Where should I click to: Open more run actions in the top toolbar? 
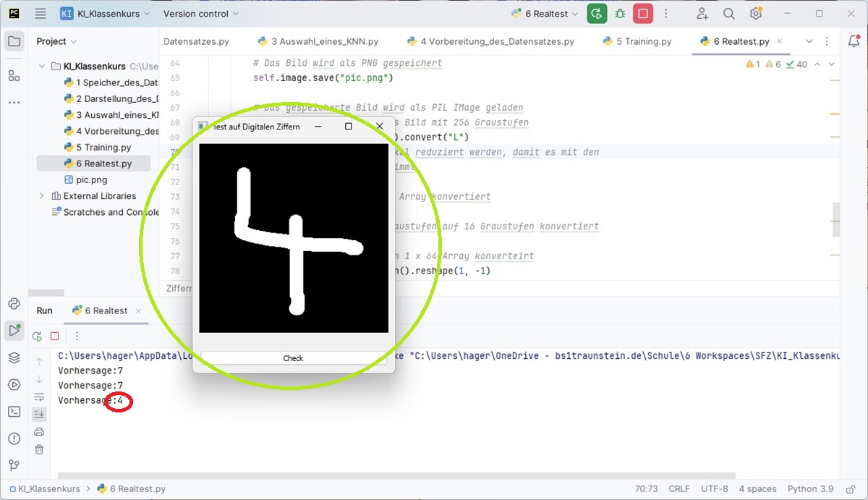[x=665, y=14]
